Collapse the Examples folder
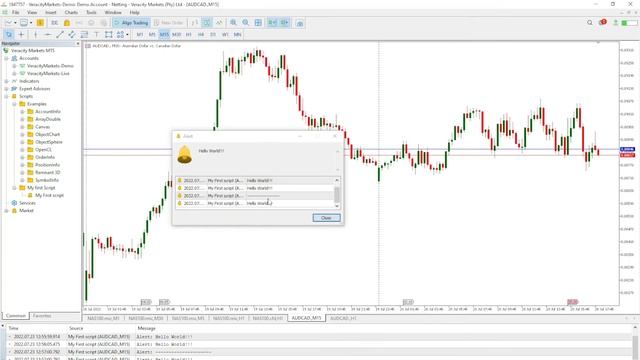This screenshot has width=640, height=360. coord(14,104)
